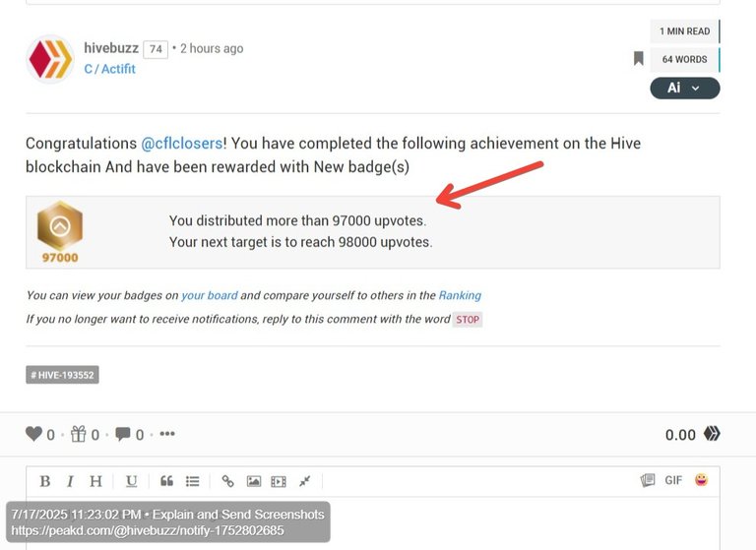Expand the Ai dropdown button
Image resolution: width=756 pixels, height=550 pixels.
685,89
